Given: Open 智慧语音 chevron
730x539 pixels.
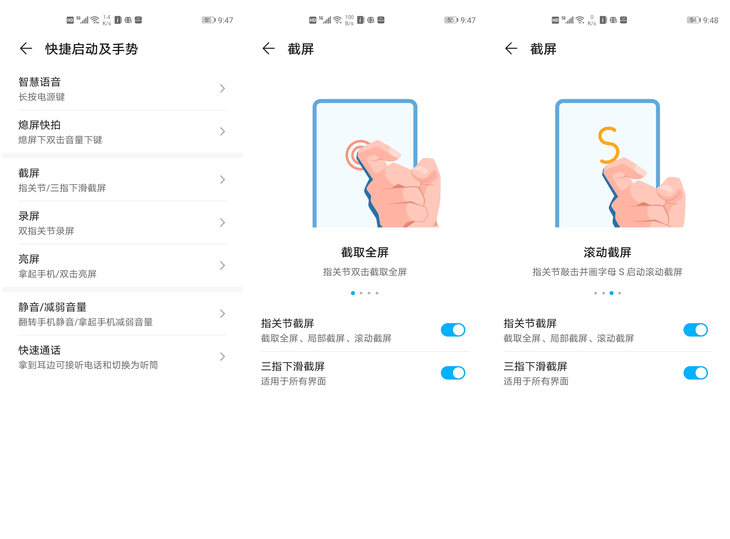Looking at the screenshot, I should [223, 88].
